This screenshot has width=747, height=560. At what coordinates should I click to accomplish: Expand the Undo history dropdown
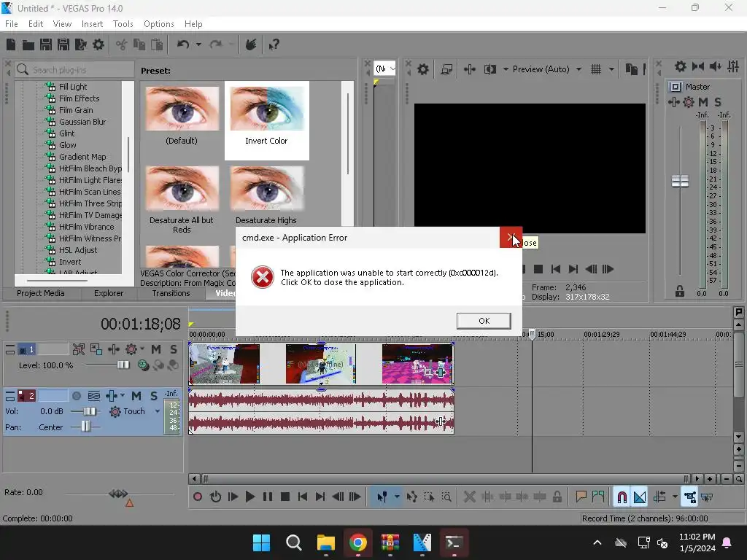point(198,44)
